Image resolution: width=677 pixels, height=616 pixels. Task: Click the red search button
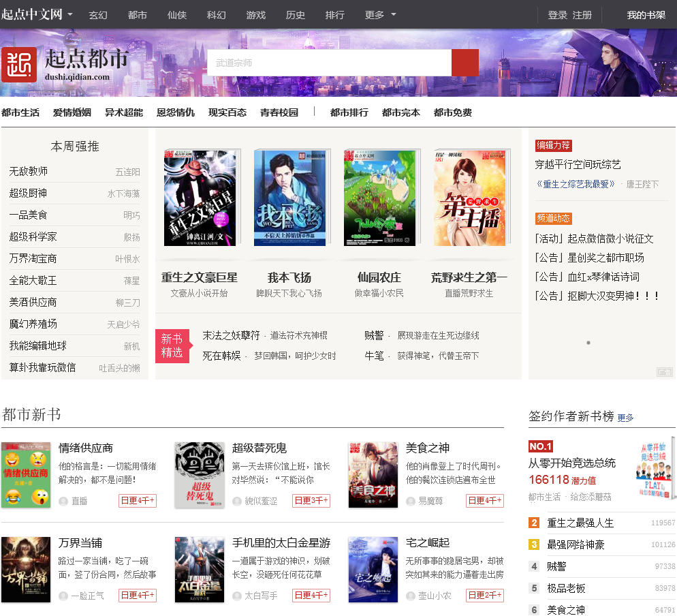(465, 63)
